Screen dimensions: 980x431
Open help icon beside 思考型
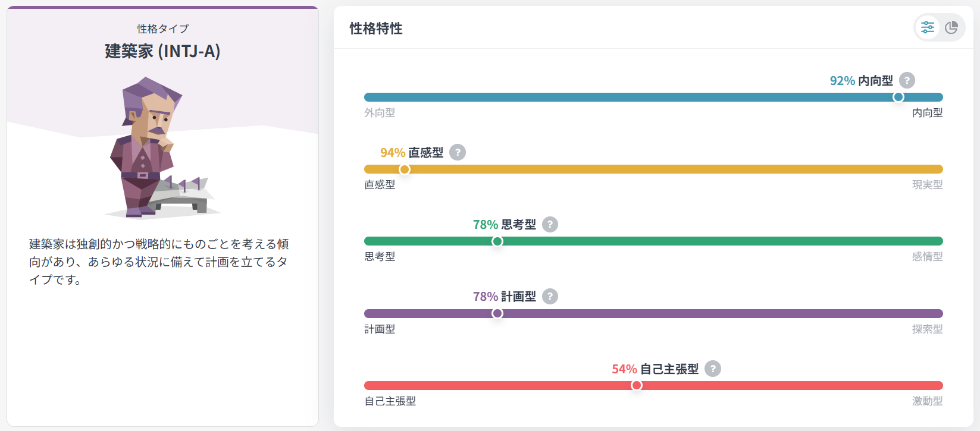(550, 224)
